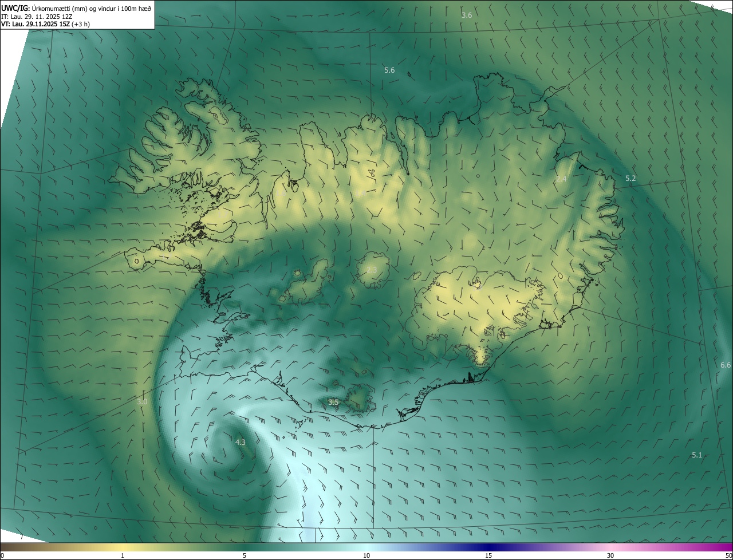The height and width of the screenshot is (560, 733).
Task: Click the 30 tick label on the color scale
Action: 610,555
